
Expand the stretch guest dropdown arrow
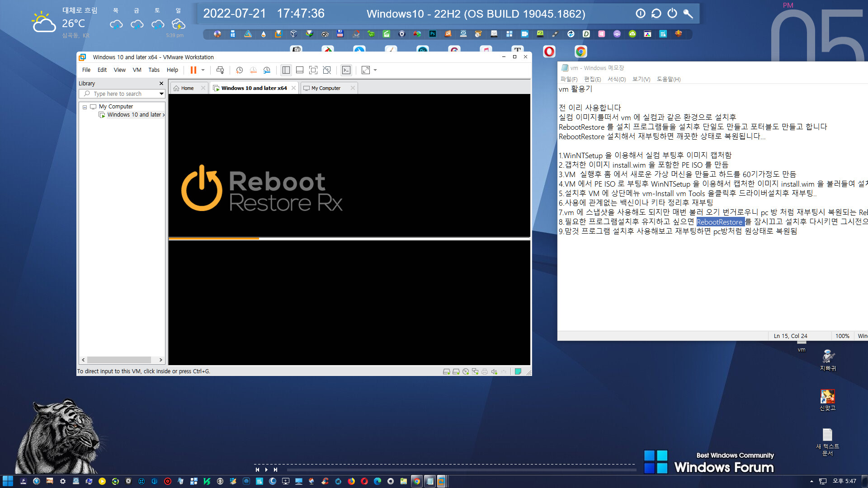click(x=375, y=70)
